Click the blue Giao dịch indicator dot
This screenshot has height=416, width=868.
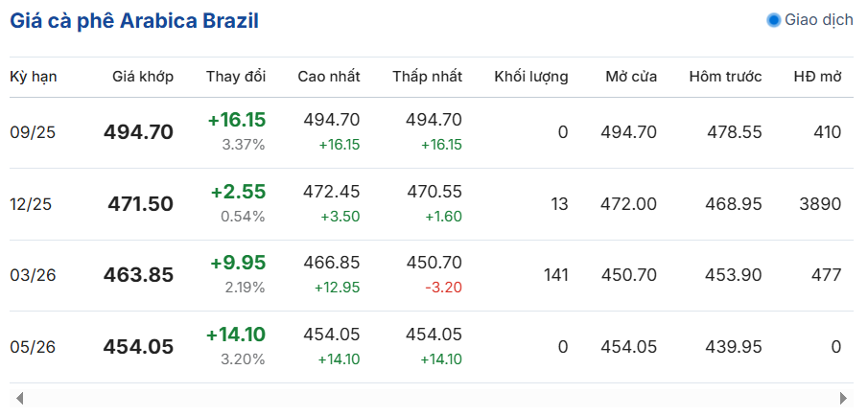point(773,20)
